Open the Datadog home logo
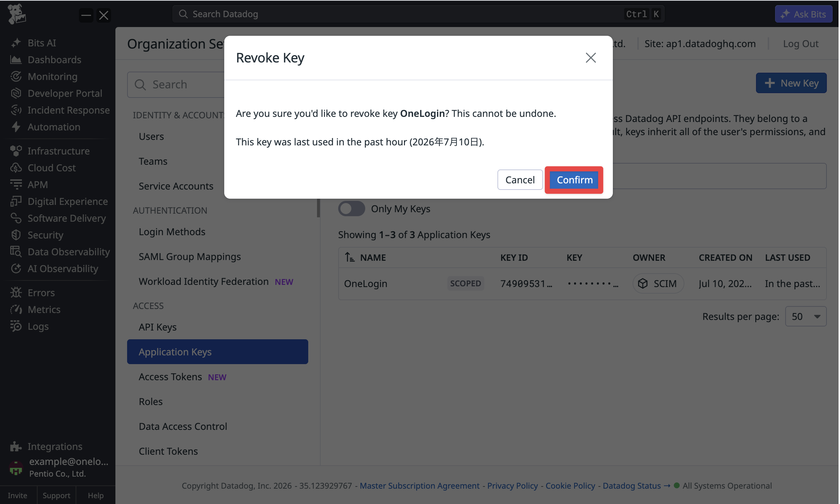 pyautogui.click(x=16, y=14)
